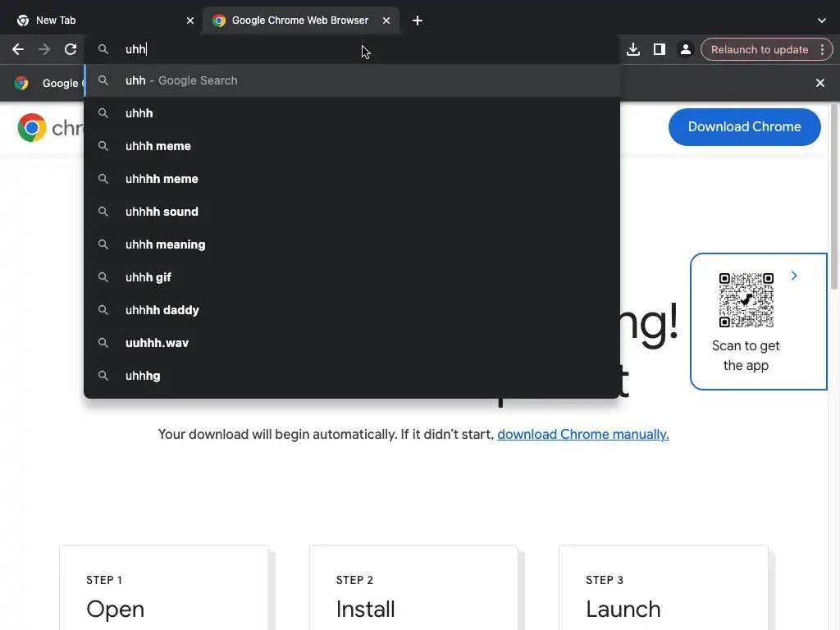The height and width of the screenshot is (630, 840).
Task: Click the 'Install' step heading
Action: click(365, 609)
